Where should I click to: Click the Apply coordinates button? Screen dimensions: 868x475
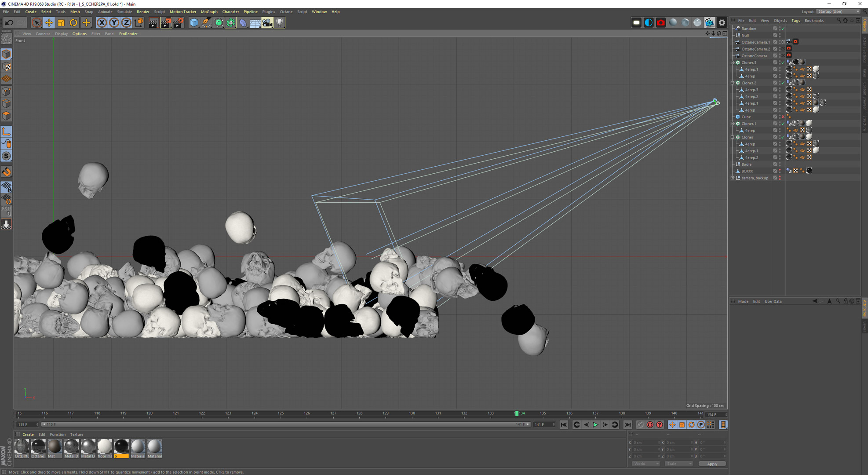[712, 464]
